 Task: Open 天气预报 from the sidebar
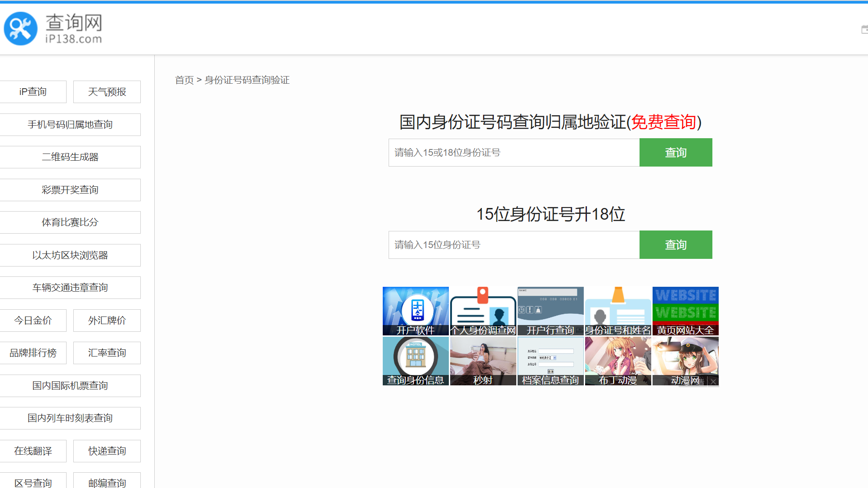tap(107, 92)
